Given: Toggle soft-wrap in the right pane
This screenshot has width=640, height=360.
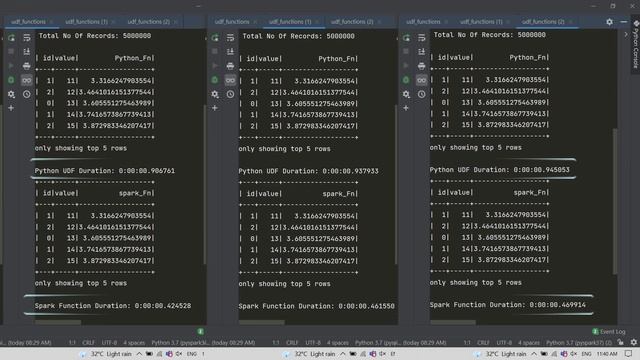Looking at the screenshot, I should click(421, 38).
